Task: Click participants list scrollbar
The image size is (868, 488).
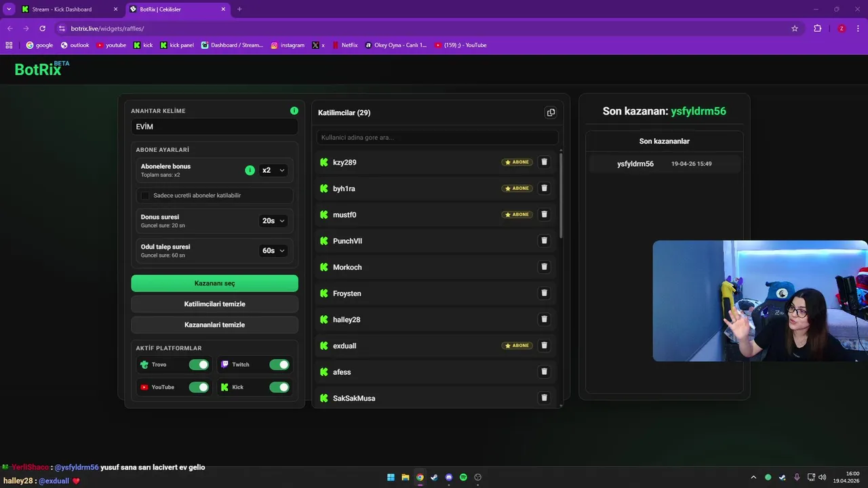Action: (x=561, y=197)
